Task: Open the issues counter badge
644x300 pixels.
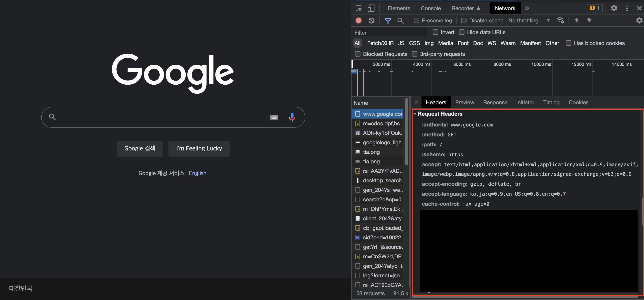Action: [x=594, y=8]
